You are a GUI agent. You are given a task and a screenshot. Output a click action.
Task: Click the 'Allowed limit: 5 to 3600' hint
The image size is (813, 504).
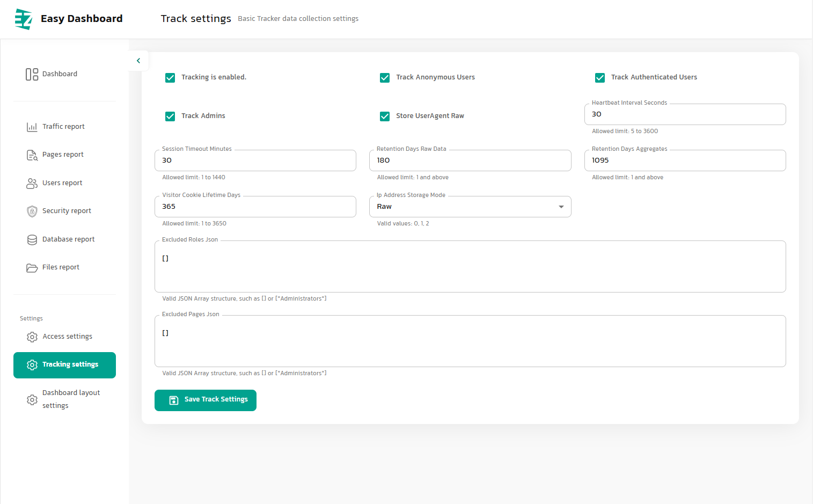pos(625,132)
